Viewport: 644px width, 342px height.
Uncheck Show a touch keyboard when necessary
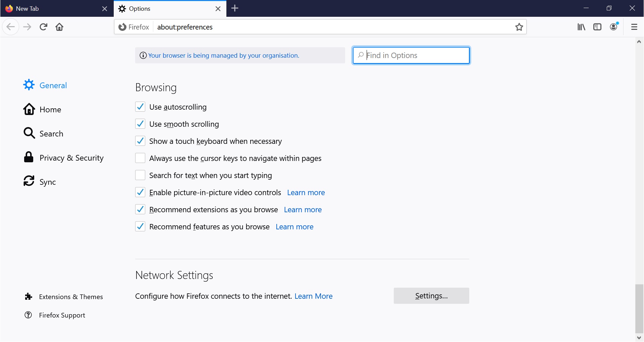[140, 141]
